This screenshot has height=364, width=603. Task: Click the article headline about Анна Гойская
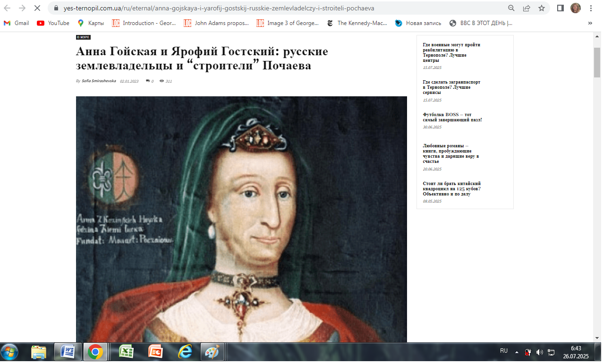(x=202, y=59)
